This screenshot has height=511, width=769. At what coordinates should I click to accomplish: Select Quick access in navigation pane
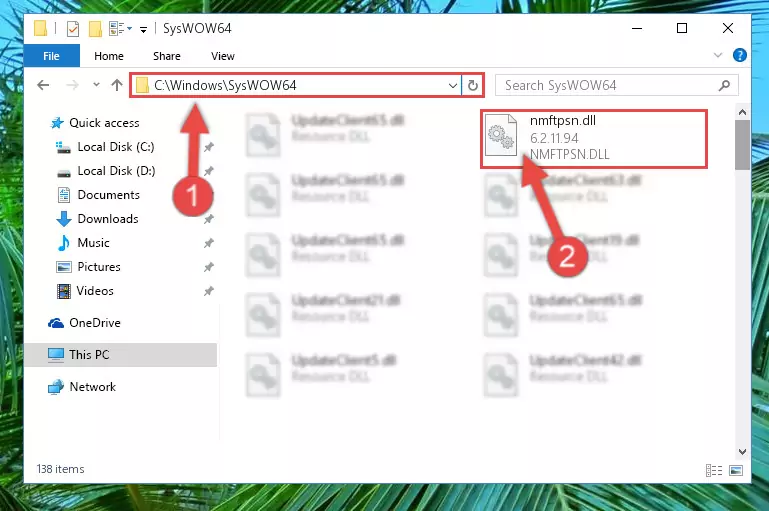pos(104,123)
